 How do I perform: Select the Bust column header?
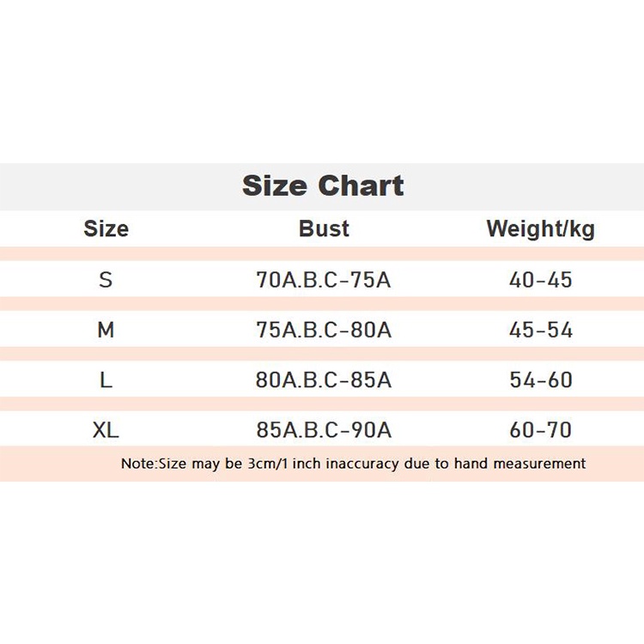[x=324, y=228]
